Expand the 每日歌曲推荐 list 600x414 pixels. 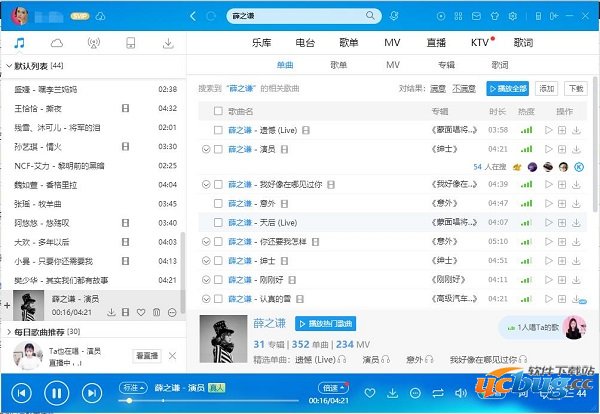point(9,332)
